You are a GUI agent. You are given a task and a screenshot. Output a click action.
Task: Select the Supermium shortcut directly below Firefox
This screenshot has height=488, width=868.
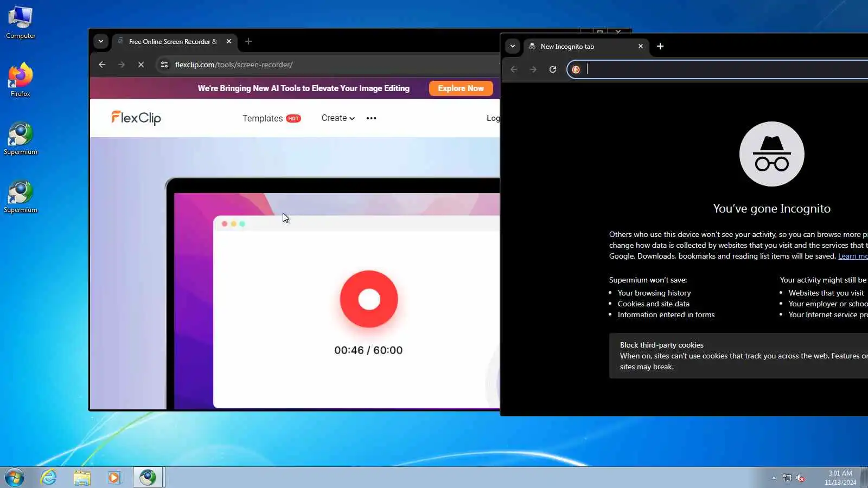point(21,138)
